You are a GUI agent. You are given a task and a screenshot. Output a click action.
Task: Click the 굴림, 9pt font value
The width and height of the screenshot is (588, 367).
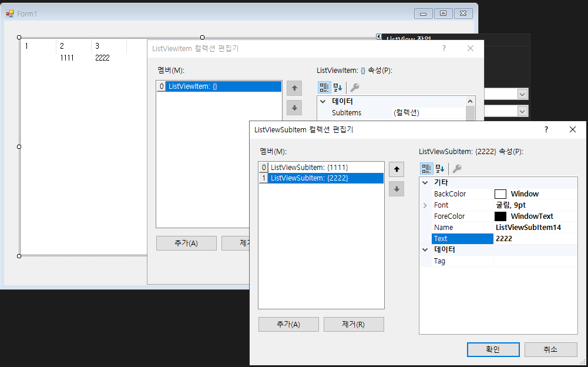click(510, 205)
